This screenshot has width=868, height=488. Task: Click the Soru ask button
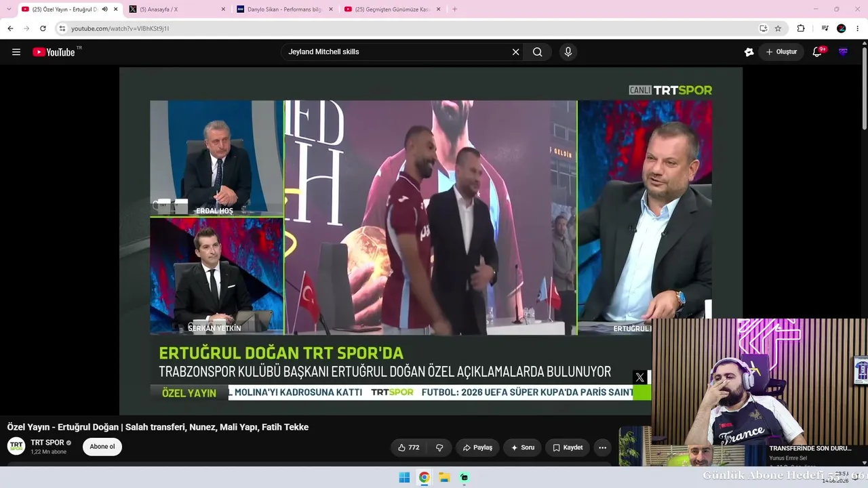(x=522, y=447)
